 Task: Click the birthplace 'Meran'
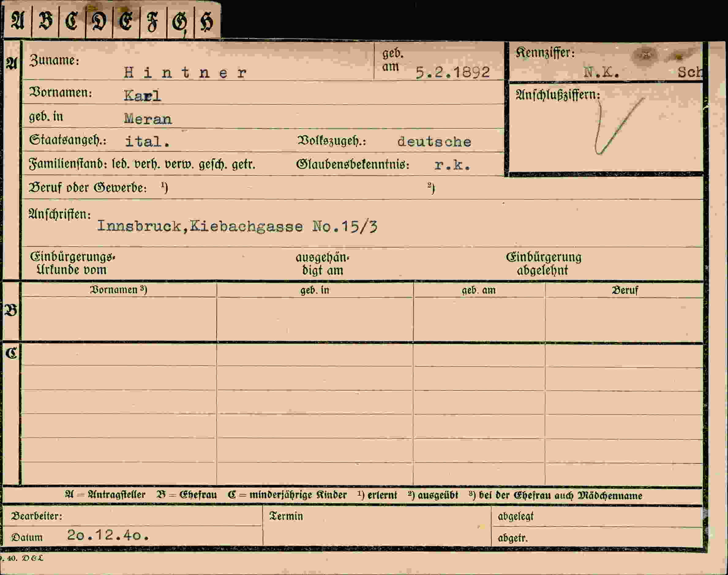(148, 119)
